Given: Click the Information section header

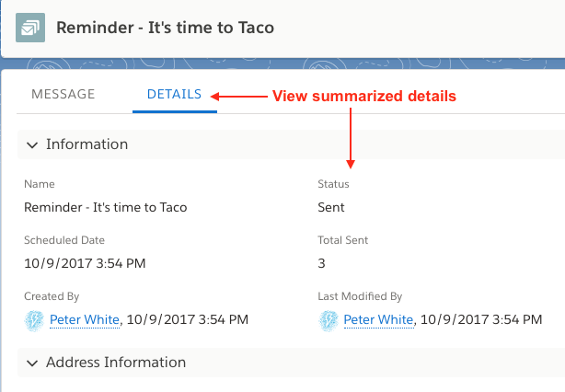Looking at the screenshot, I should 291,144.
